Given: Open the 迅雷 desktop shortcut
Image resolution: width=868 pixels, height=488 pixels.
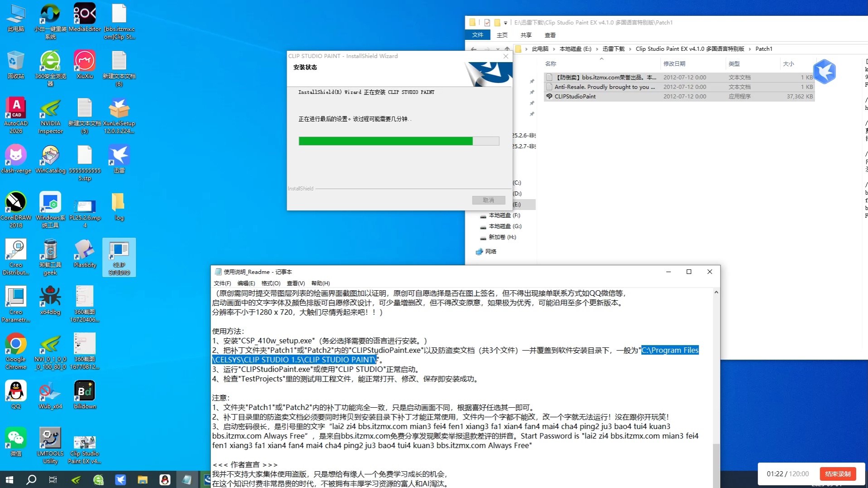Looking at the screenshot, I should (x=119, y=159).
